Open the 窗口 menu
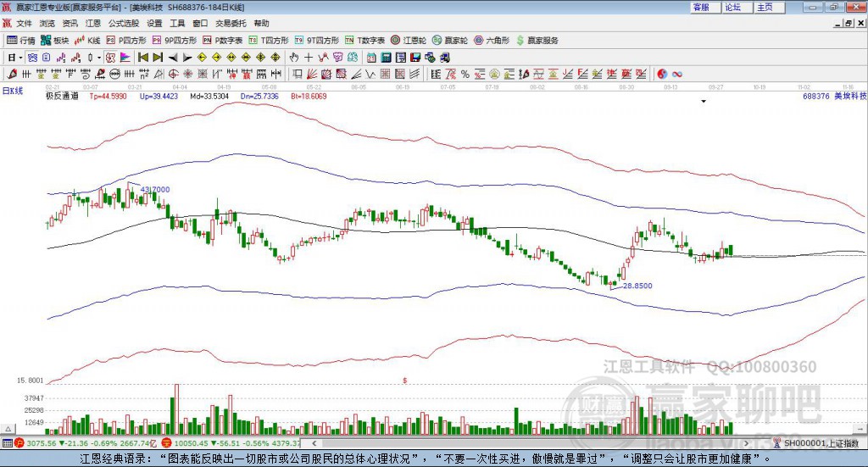868x467 pixels. (200, 23)
